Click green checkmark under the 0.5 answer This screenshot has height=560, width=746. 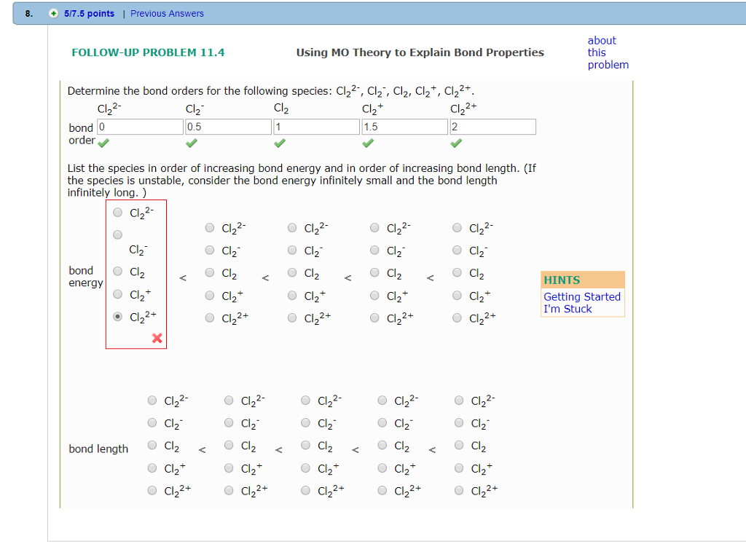click(192, 143)
